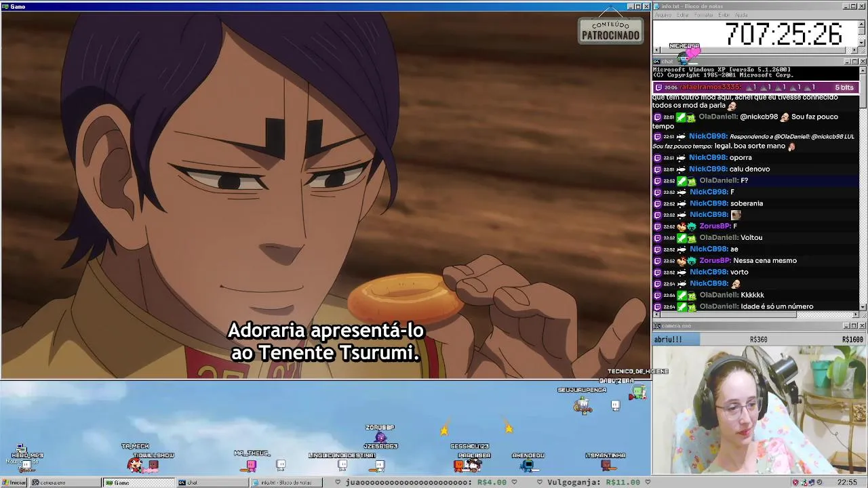Open the Editar menu in Bloco de notas
This screenshot has height=488, width=868.
tap(683, 15)
